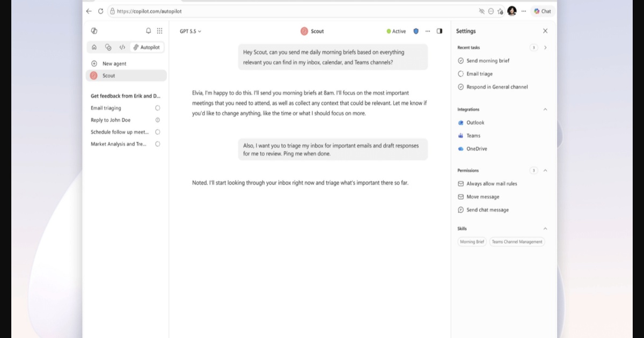Click the blue shield icon

coord(416,31)
